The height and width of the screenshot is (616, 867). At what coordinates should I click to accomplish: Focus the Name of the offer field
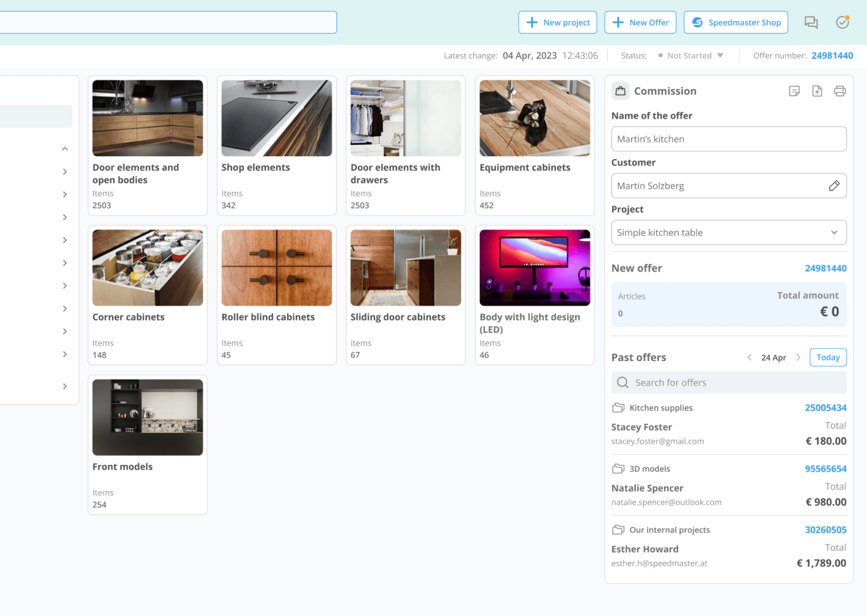(x=729, y=139)
